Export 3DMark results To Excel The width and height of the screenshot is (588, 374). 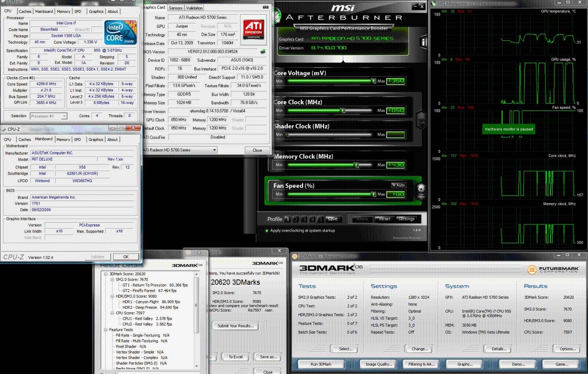236,357
